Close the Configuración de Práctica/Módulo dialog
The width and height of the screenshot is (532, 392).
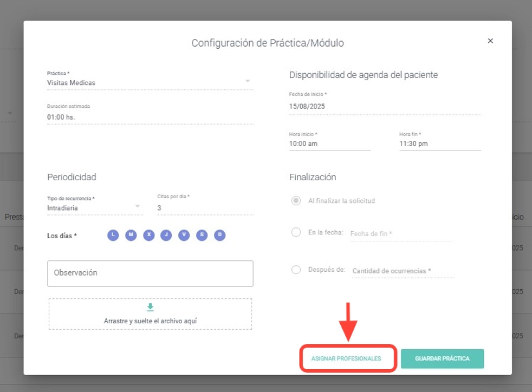pos(490,41)
